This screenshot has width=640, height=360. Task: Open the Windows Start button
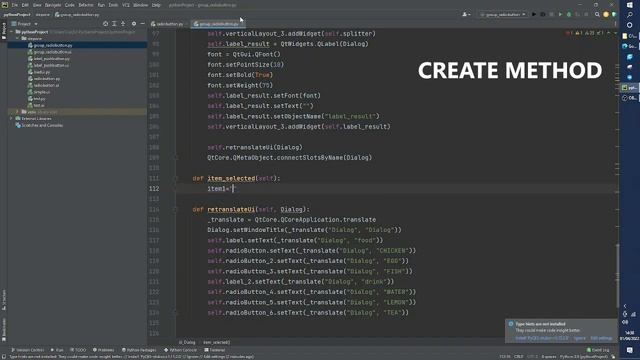[630, 5]
